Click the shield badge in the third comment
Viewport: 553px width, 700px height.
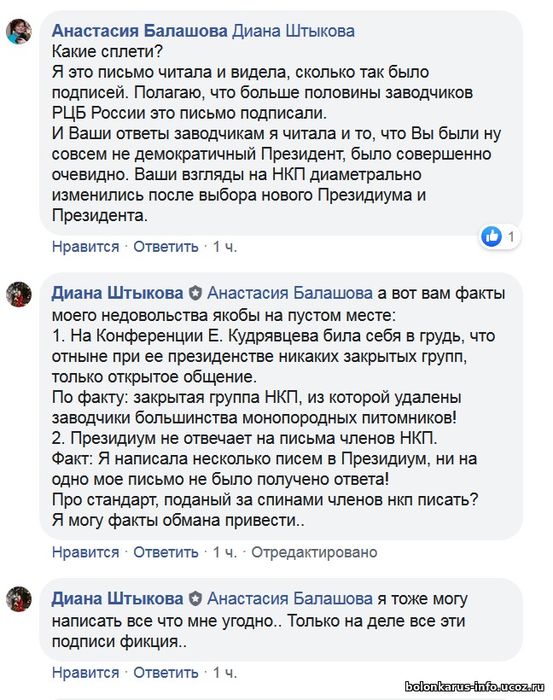pyautogui.click(x=195, y=599)
